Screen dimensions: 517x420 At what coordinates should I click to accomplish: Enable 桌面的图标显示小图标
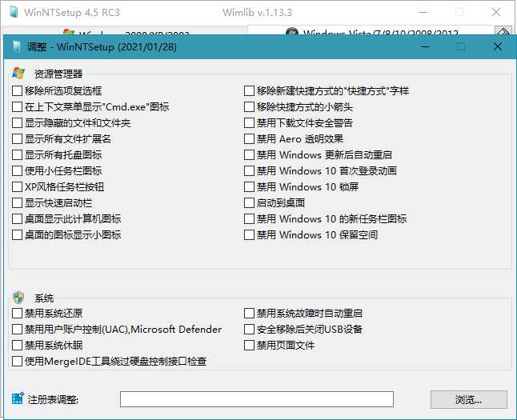pyautogui.click(x=17, y=234)
